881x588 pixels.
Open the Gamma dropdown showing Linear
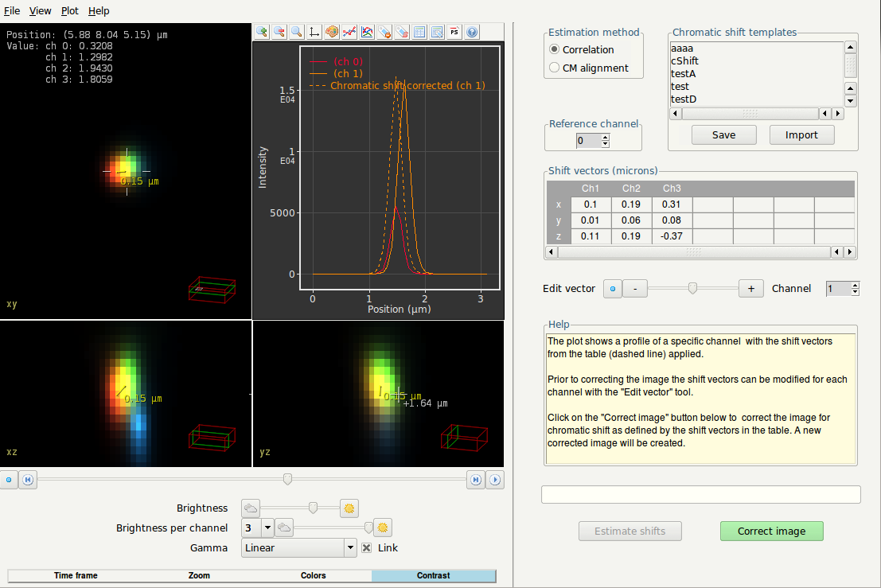pyautogui.click(x=298, y=547)
